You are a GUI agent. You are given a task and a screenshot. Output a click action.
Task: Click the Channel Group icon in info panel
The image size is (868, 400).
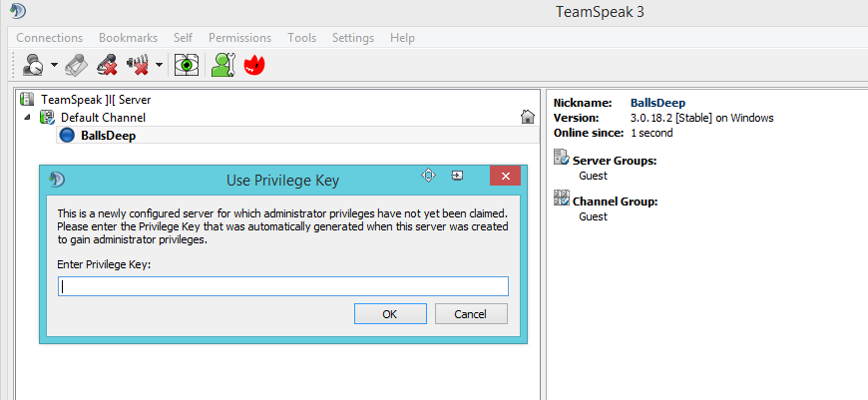pos(562,199)
